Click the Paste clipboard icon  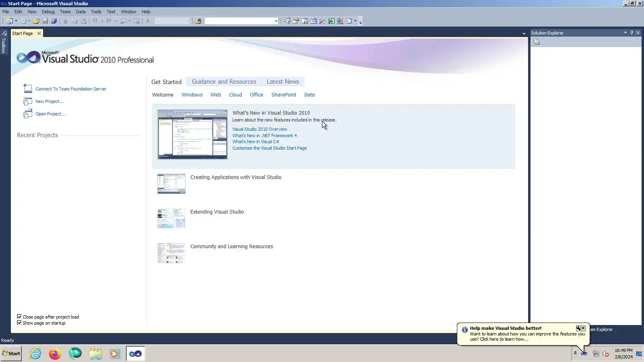pos(83,21)
